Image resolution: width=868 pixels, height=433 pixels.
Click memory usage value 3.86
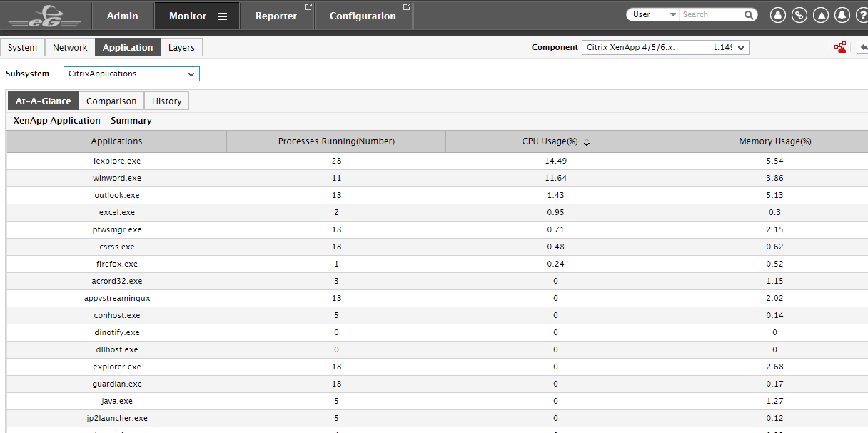775,178
